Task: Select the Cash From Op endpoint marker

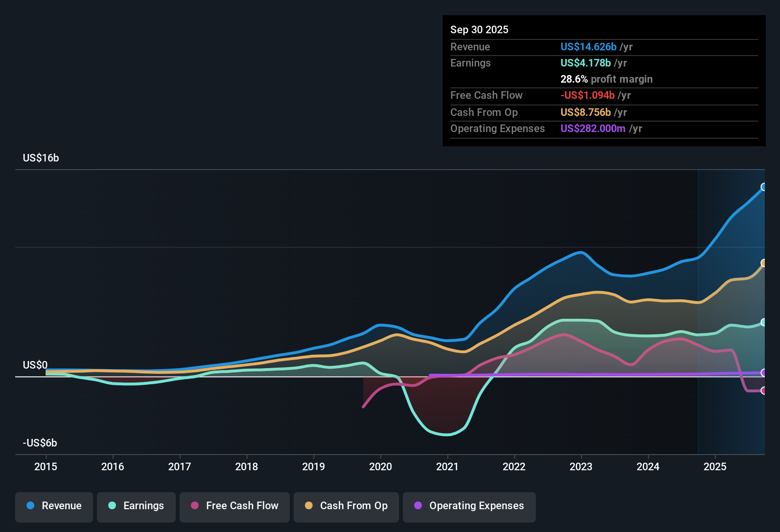Action: tap(764, 262)
